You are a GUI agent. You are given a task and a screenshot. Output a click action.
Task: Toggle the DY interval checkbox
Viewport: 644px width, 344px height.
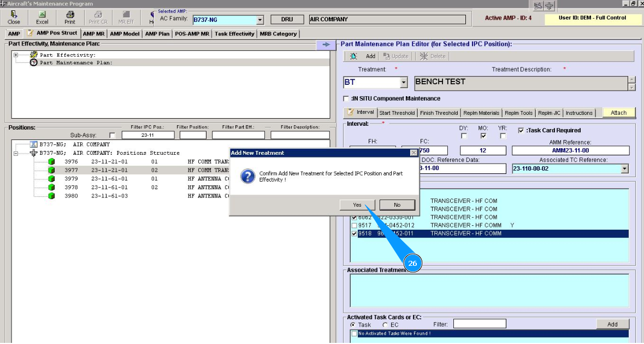pos(464,136)
